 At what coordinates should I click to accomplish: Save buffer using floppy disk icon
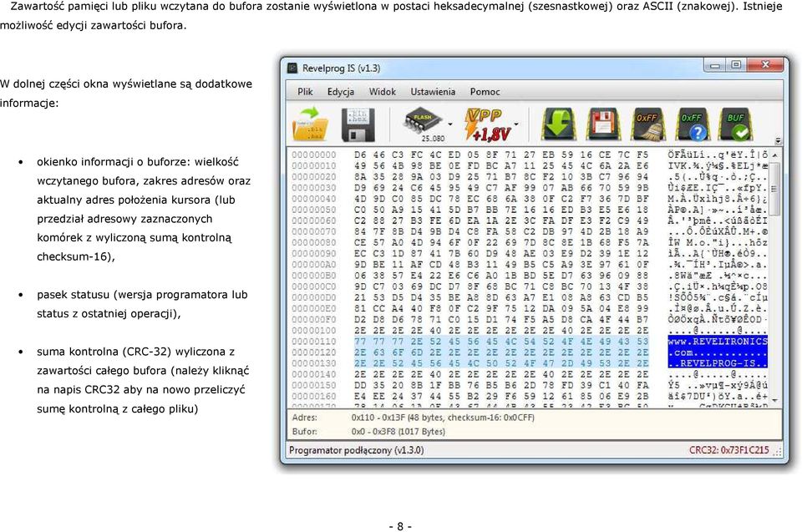click(358, 124)
